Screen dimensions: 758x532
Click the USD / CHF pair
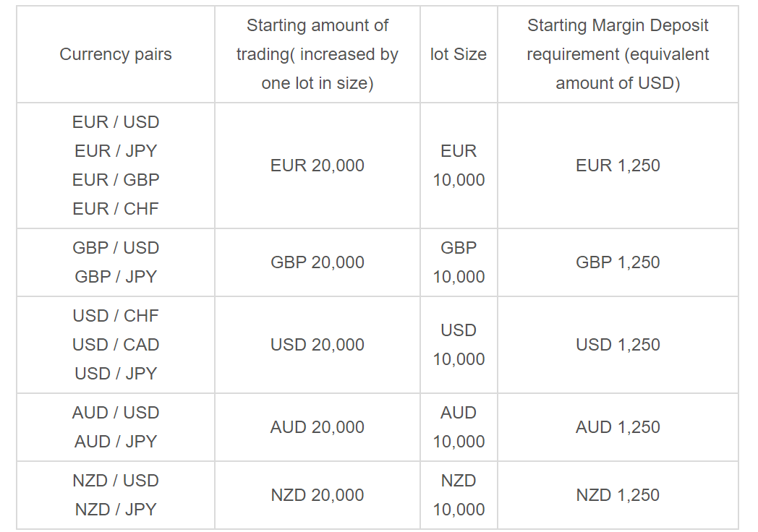coord(116,316)
